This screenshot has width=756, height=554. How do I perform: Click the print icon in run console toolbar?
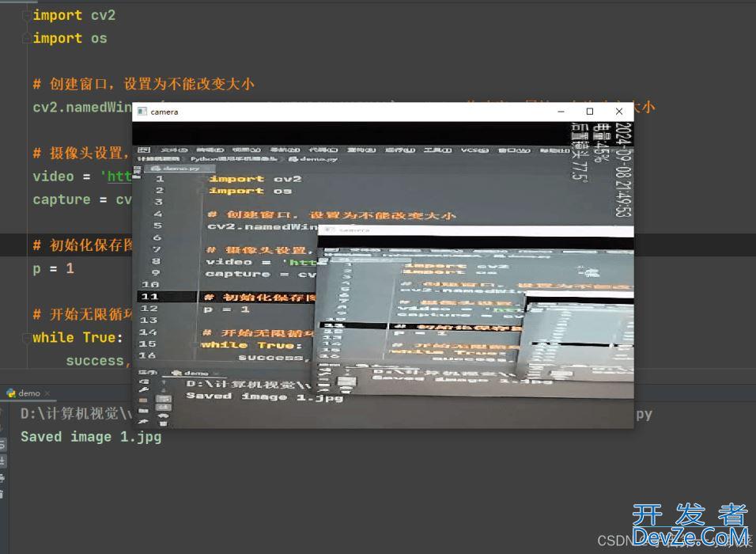[x=2, y=478]
